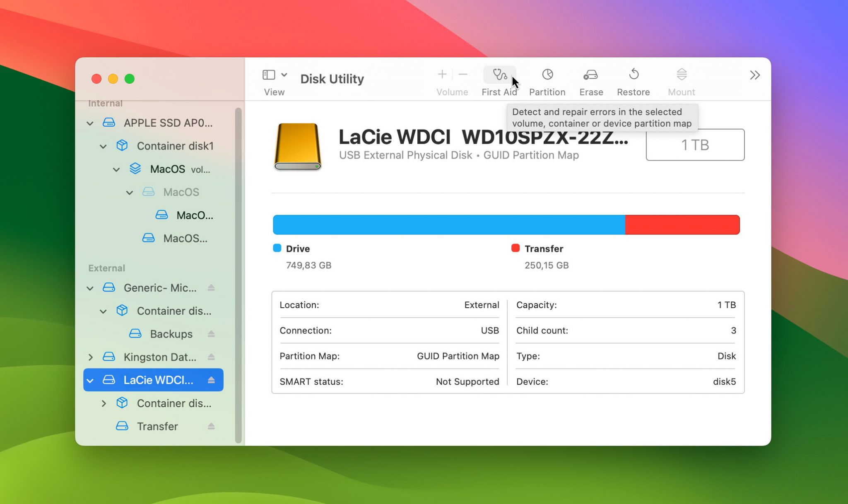Run First Aid on the selected disk
Image resolution: width=848 pixels, height=504 pixels.
[499, 79]
